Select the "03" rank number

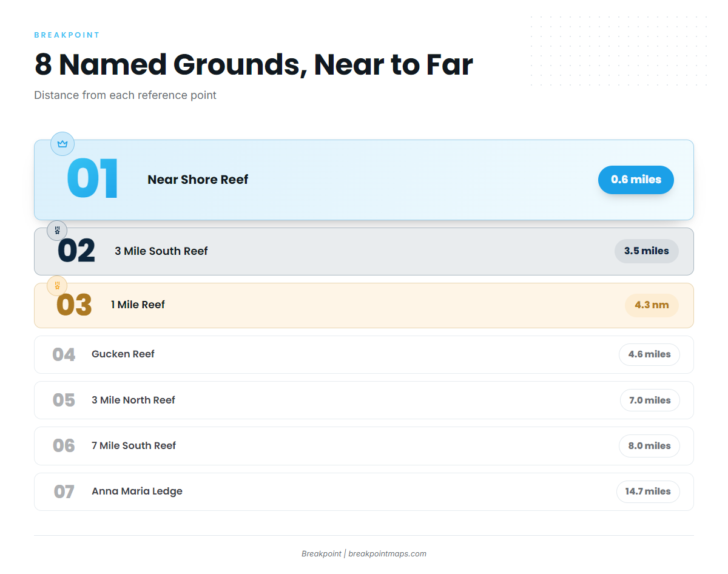click(x=74, y=305)
